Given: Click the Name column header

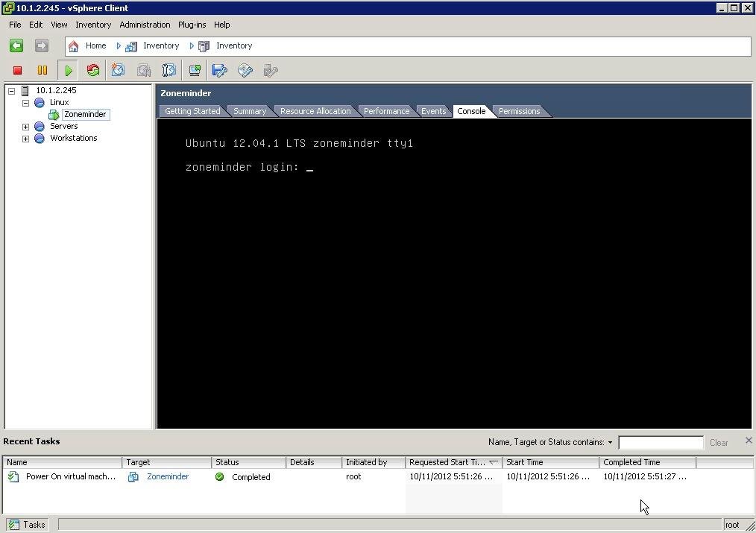Looking at the screenshot, I should coord(62,462).
